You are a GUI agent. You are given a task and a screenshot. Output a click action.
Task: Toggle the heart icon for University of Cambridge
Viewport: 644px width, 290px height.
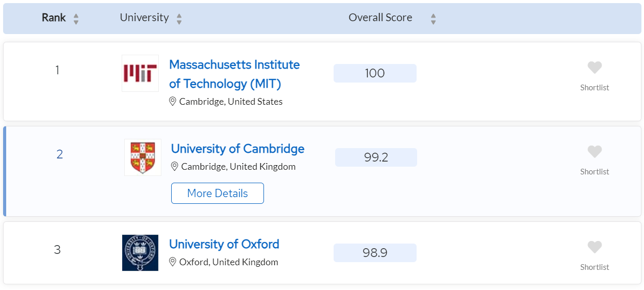[595, 152]
